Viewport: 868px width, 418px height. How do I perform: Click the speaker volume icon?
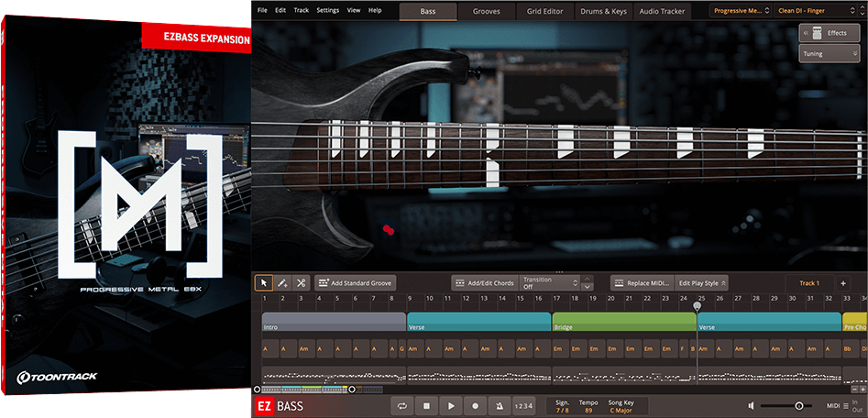(x=751, y=405)
